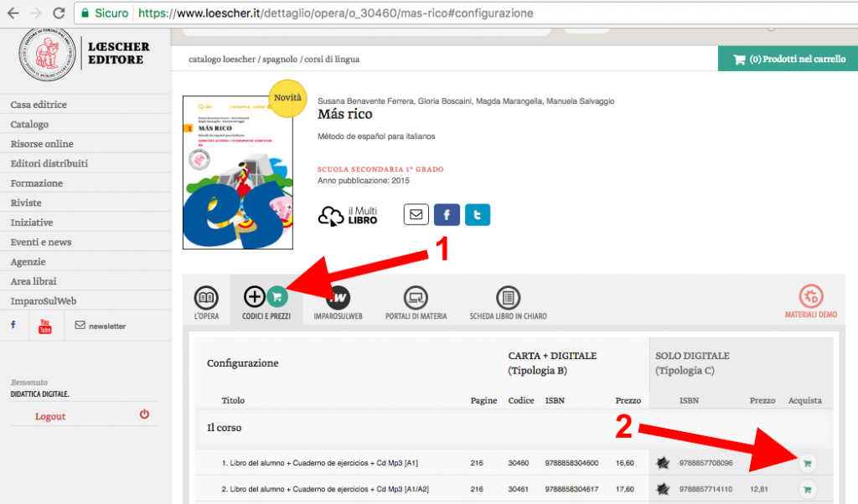The height and width of the screenshot is (504, 858).
Task: Switch to the L'OPERA tab
Action: [206, 303]
